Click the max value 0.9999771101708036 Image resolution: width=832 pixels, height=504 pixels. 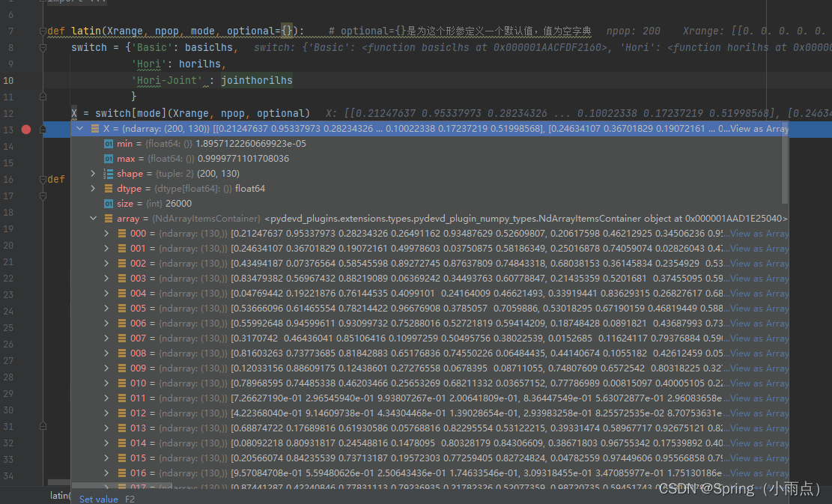pos(243,159)
